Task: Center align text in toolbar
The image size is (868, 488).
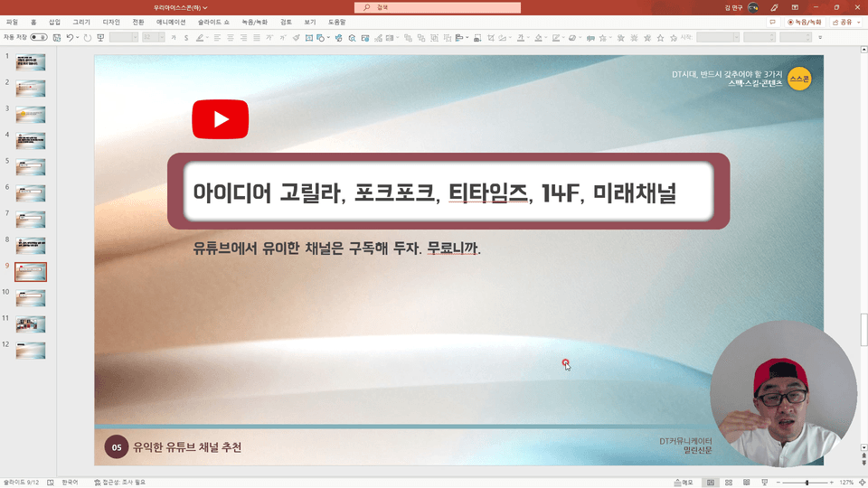Action: coord(231,38)
